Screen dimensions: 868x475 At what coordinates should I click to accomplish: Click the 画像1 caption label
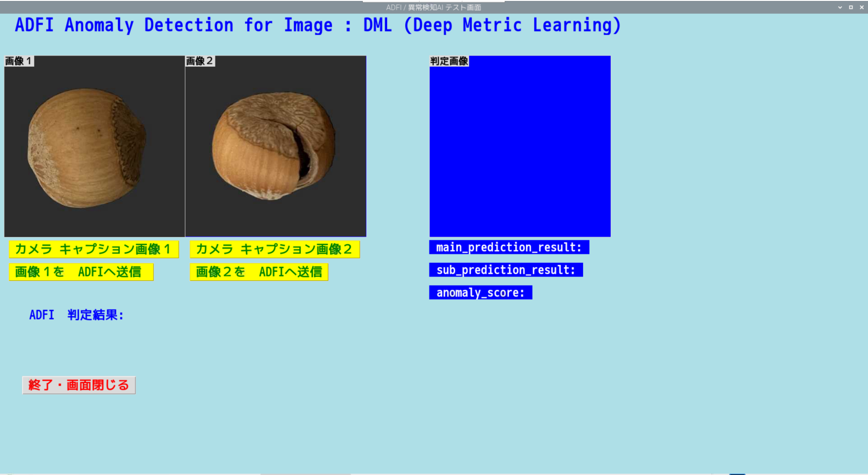pyautogui.click(x=19, y=61)
